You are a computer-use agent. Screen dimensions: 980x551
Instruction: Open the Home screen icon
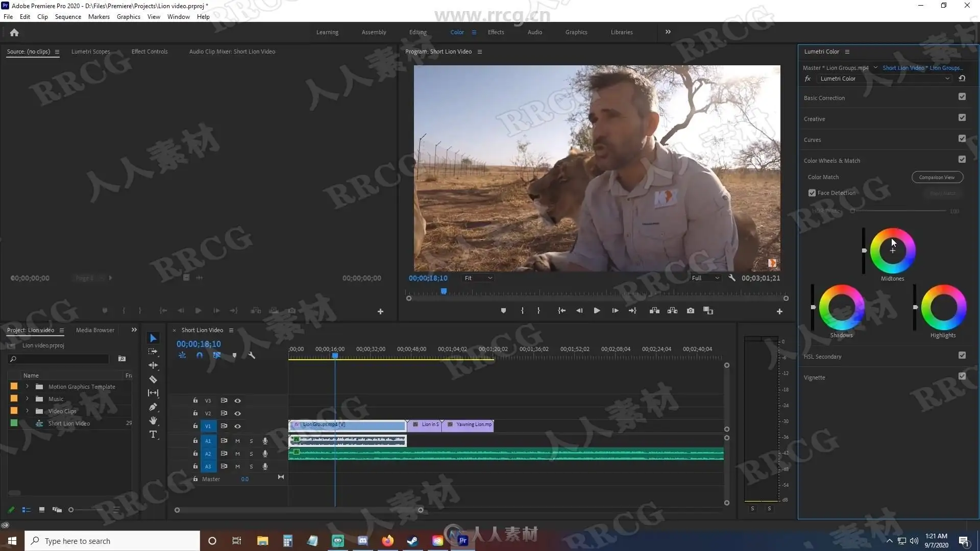tap(14, 33)
